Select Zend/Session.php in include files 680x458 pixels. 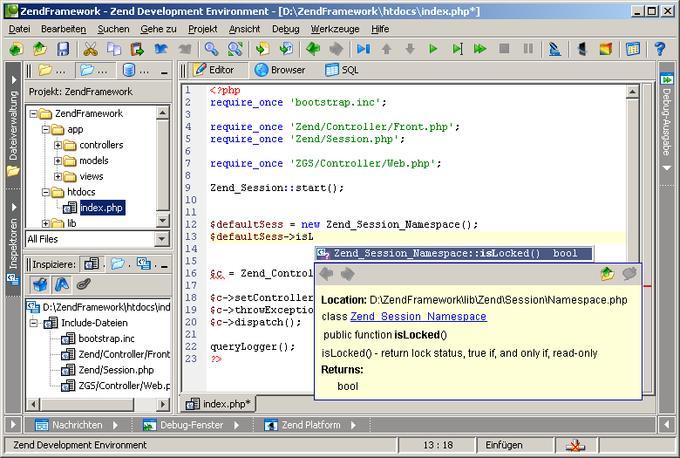[x=116, y=370]
